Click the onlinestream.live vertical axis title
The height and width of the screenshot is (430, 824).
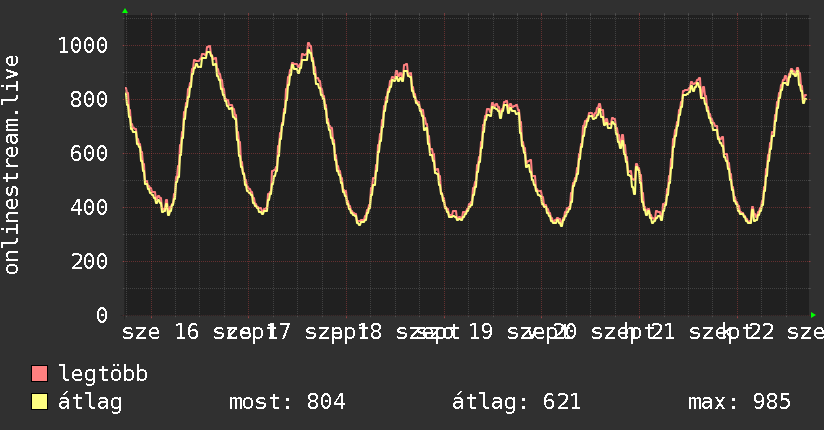pos(12,165)
